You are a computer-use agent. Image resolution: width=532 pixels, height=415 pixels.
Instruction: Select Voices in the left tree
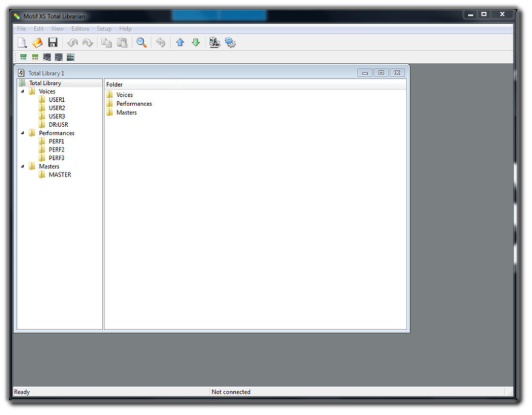[47, 91]
